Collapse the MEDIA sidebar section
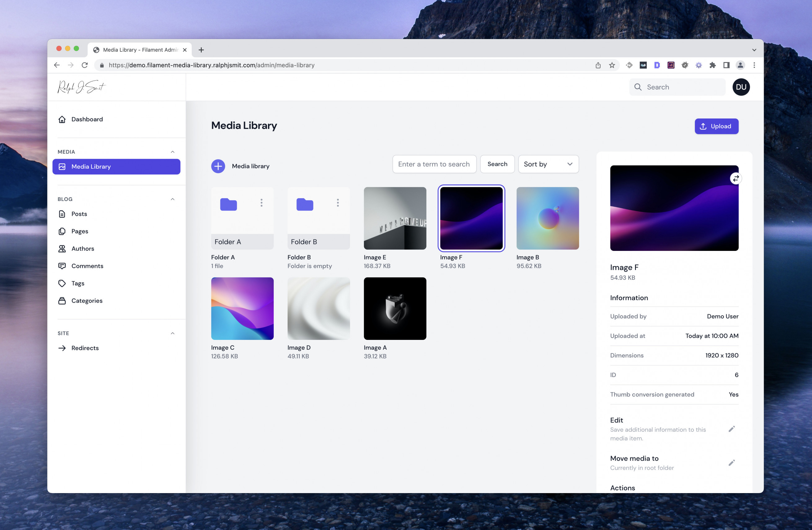812x530 pixels. (174, 152)
